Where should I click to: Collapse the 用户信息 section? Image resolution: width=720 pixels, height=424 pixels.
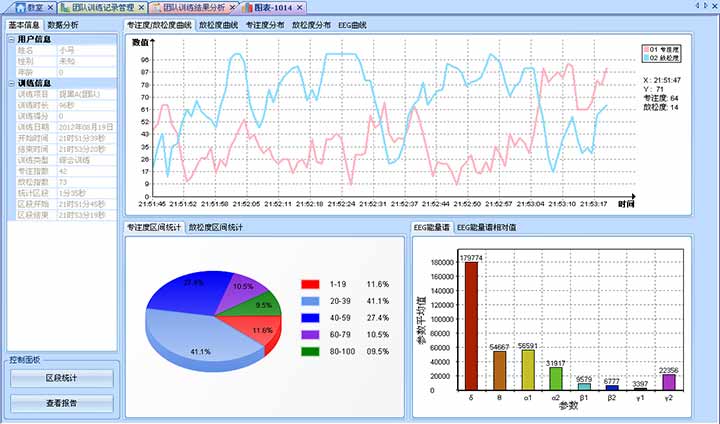(10, 38)
